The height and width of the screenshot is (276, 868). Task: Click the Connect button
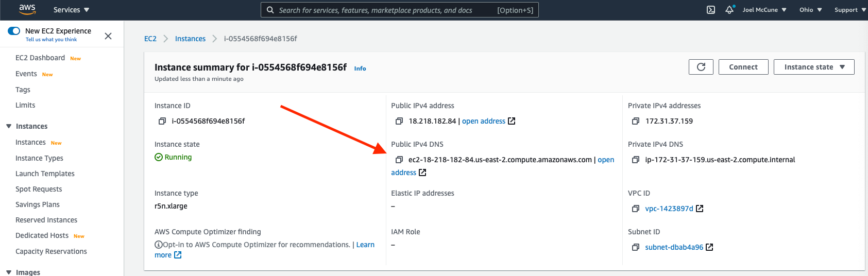coord(743,67)
